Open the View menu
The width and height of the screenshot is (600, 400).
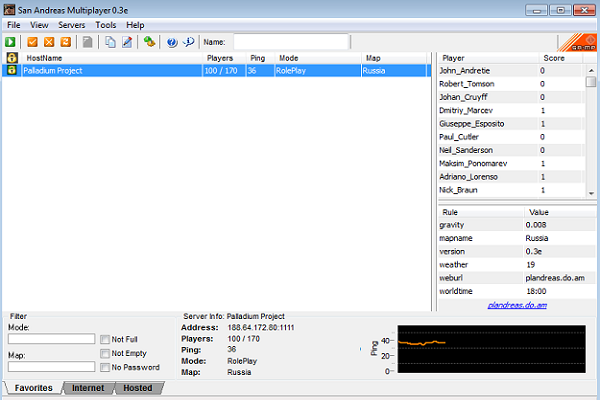pos(39,25)
